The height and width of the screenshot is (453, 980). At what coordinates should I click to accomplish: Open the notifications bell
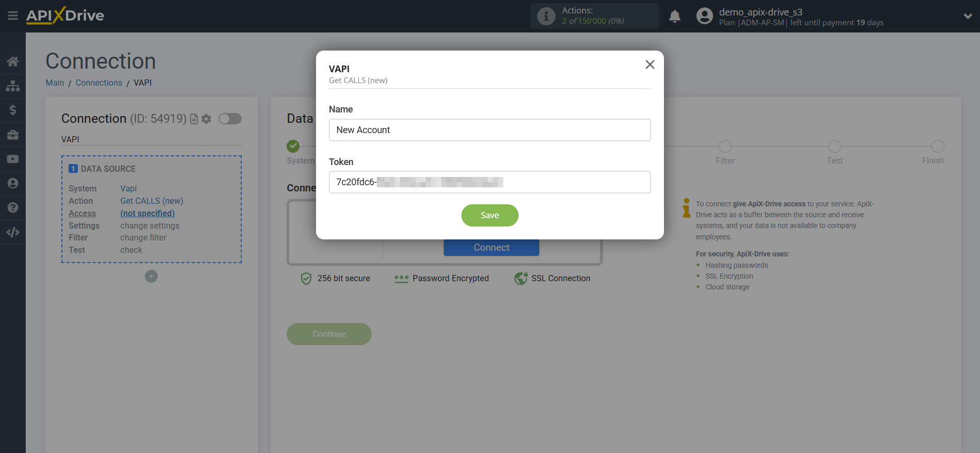(x=675, y=17)
